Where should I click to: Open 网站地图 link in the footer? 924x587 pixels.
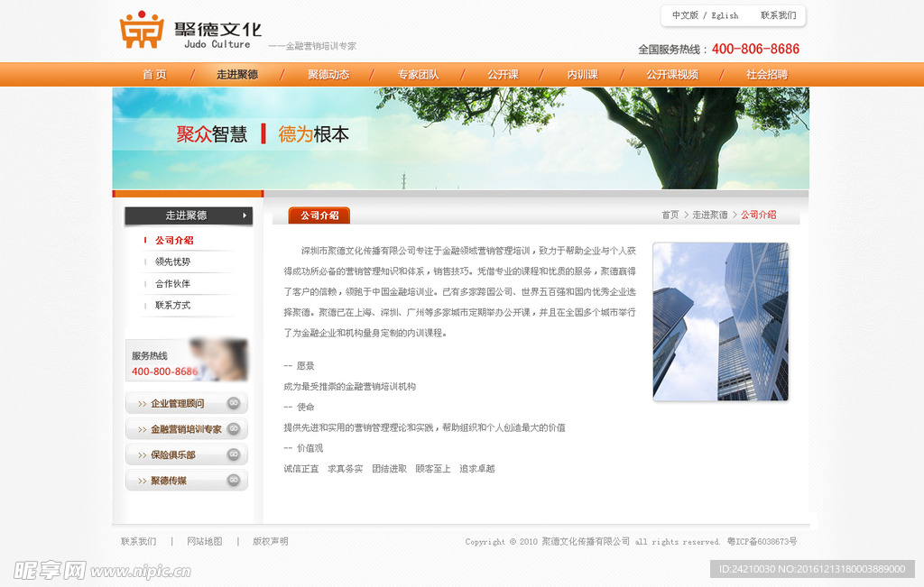click(x=204, y=542)
